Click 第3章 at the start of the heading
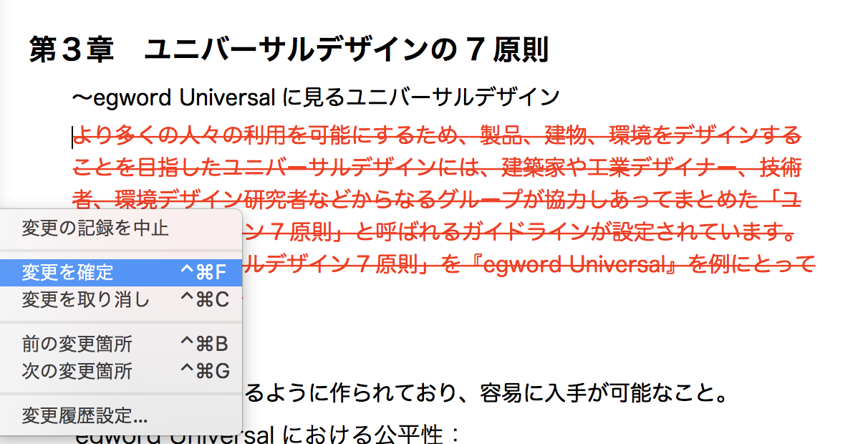This screenshot has height=444, width=868. (x=71, y=50)
